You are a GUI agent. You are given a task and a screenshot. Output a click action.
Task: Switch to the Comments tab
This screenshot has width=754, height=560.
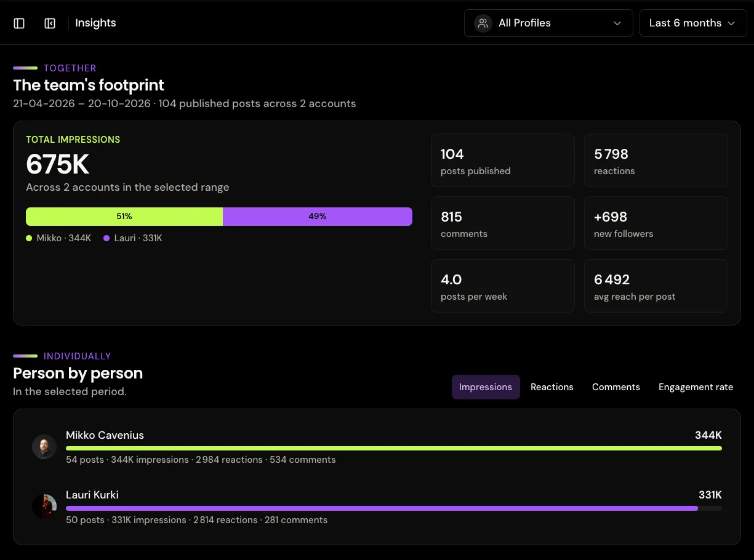[x=616, y=387]
